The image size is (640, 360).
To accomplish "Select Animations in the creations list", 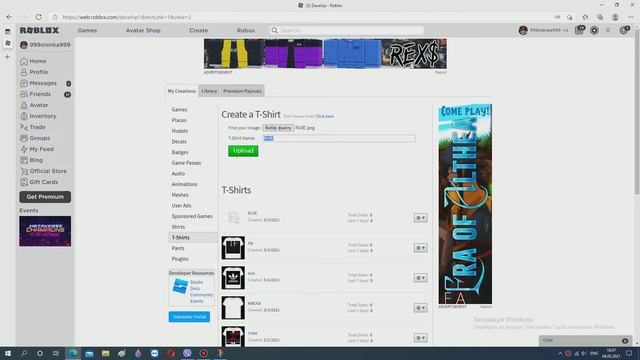I will [x=184, y=184].
